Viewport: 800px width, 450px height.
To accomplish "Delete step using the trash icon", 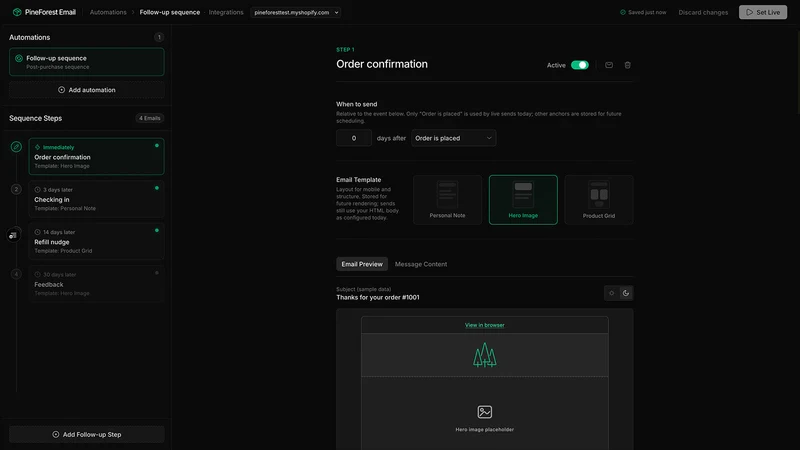I will click(628, 65).
